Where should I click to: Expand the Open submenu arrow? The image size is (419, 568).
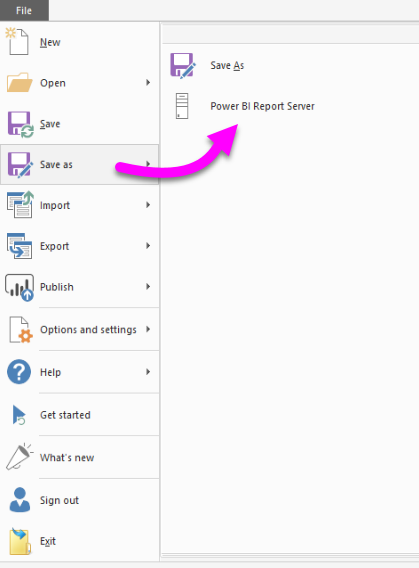point(148,83)
